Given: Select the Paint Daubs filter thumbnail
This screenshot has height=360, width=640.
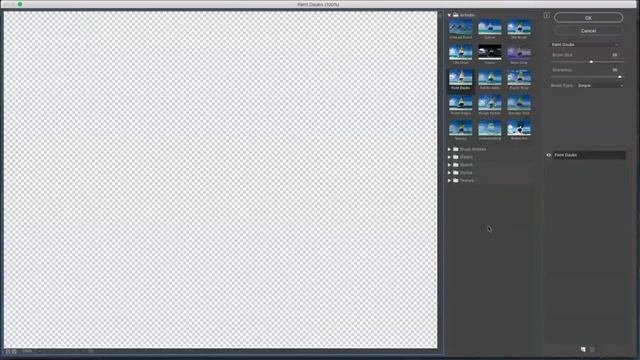Looking at the screenshot, I should [460, 78].
